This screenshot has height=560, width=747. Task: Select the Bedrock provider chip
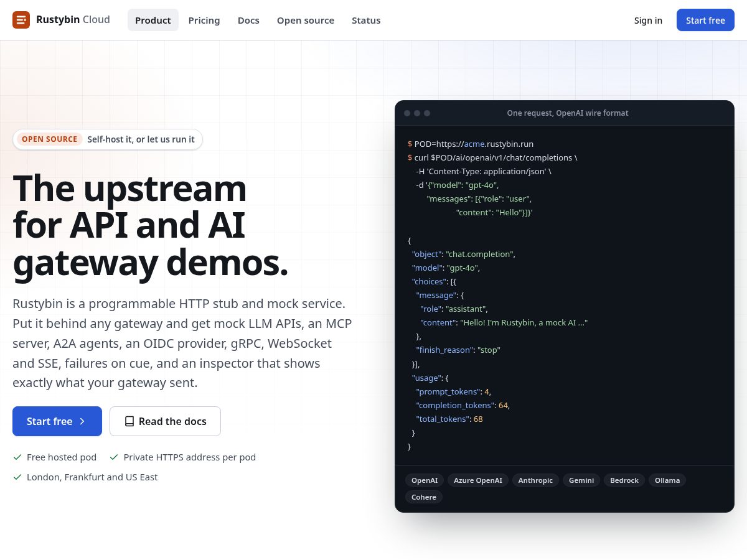tap(624, 480)
